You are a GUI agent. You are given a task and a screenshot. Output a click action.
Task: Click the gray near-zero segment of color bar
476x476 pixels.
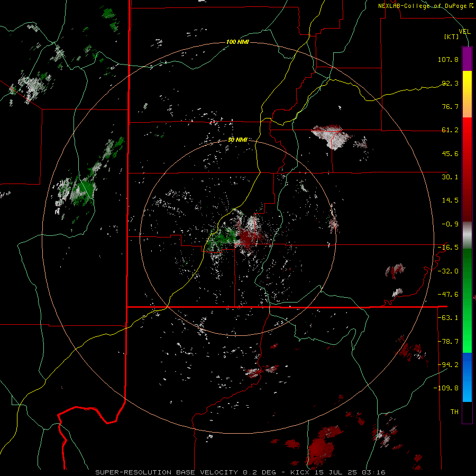(467, 235)
